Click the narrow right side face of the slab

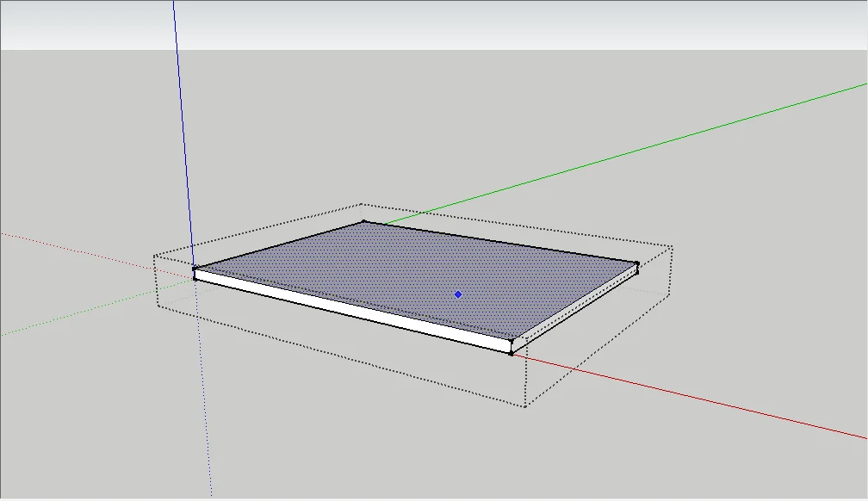pos(574,307)
